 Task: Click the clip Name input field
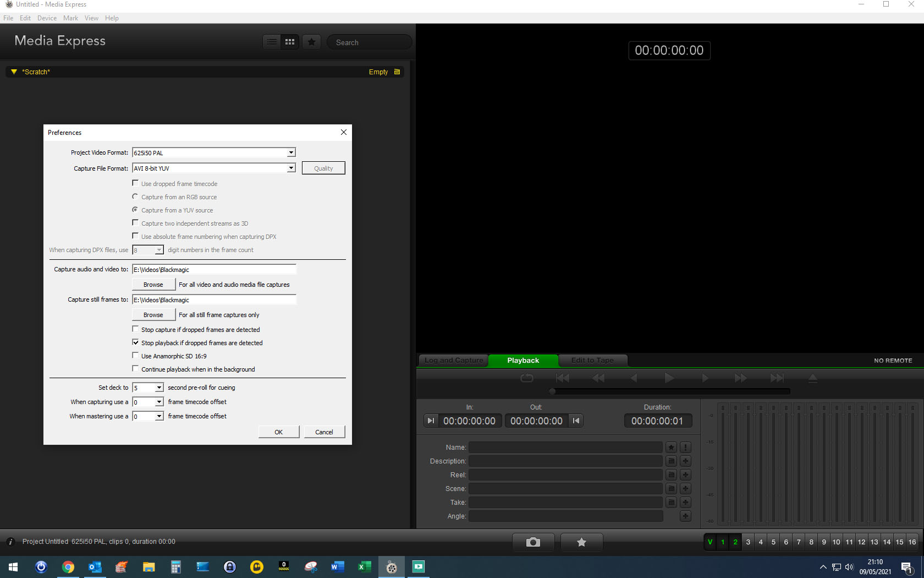point(565,448)
